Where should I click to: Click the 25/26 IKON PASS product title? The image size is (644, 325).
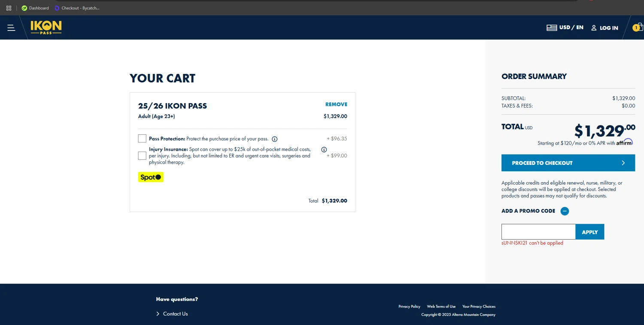click(173, 106)
